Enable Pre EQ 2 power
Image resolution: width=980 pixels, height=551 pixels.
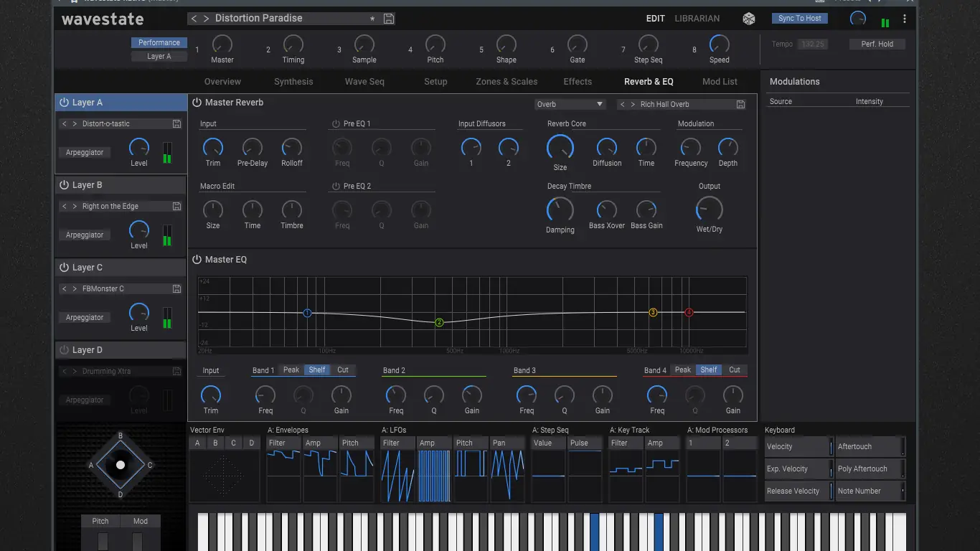click(336, 187)
